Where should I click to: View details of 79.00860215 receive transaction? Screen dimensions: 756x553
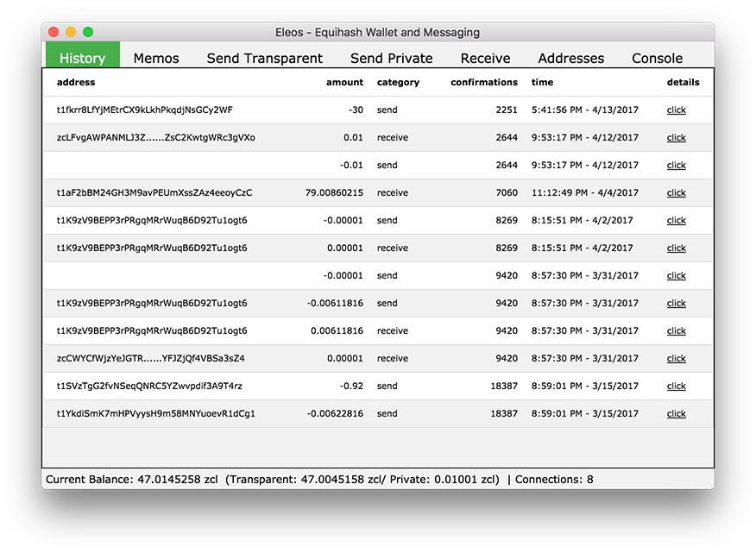pyautogui.click(x=676, y=193)
